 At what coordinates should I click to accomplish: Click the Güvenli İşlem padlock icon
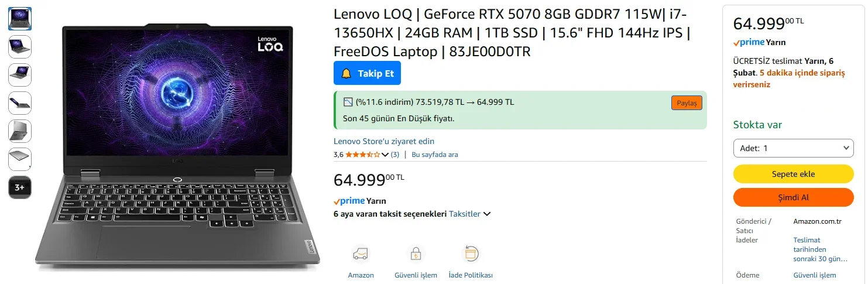(415, 254)
